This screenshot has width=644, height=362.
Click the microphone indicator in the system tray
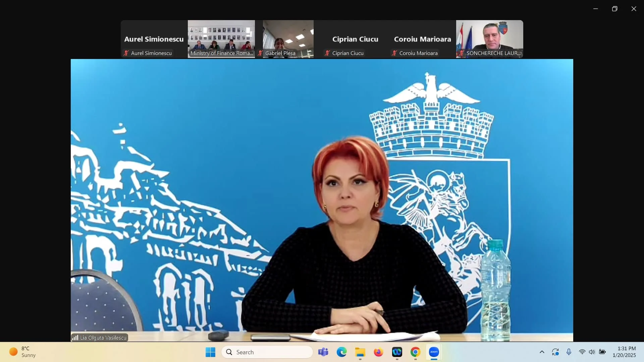click(x=569, y=352)
